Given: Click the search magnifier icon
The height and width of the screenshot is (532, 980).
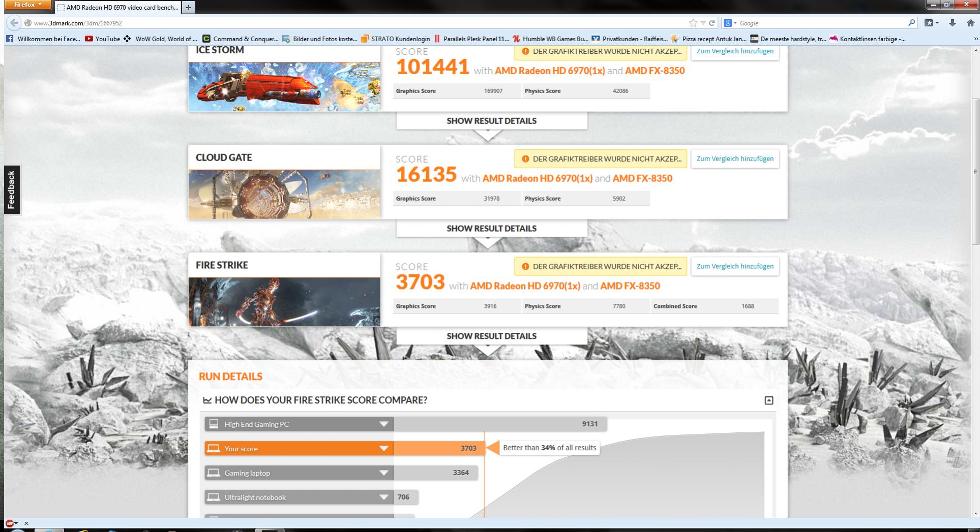Looking at the screenshot, I should 911,23.
